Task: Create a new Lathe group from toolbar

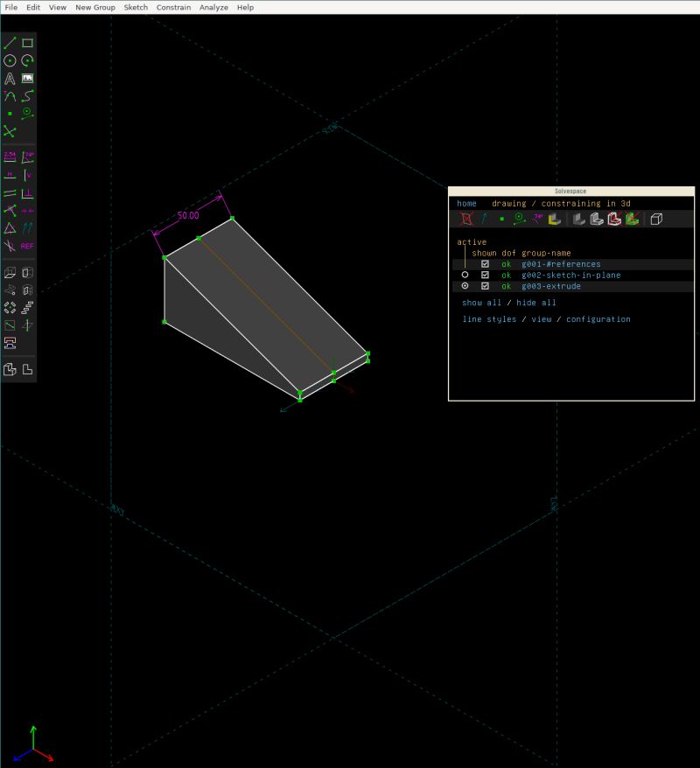Action: [27, 272]
